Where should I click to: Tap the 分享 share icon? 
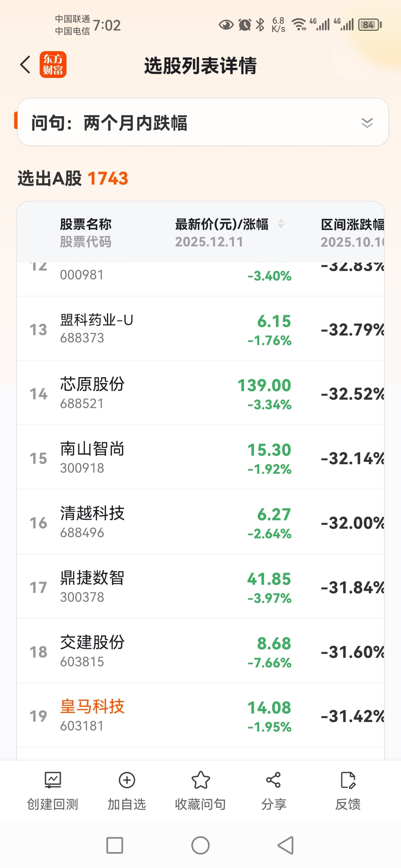point(274,780)
